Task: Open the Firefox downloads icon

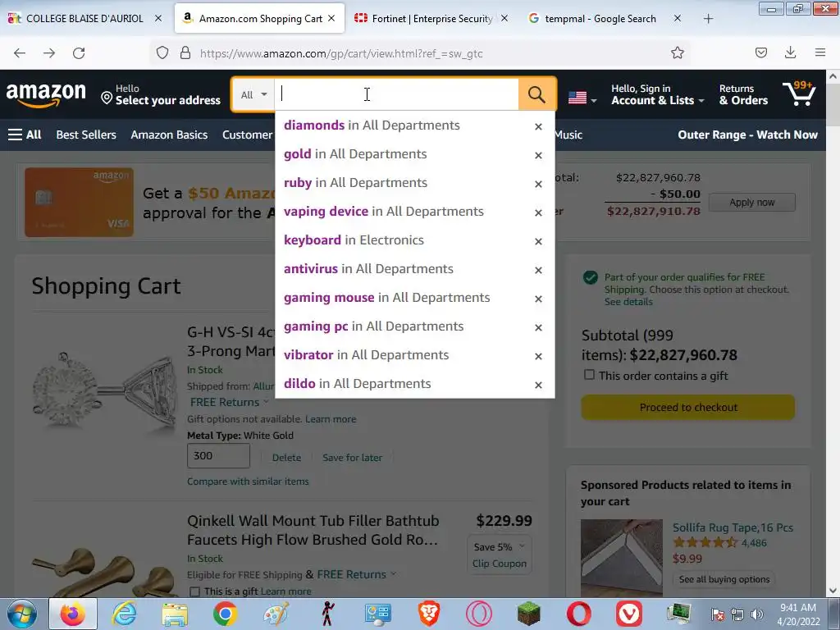Action: point(790,52)
